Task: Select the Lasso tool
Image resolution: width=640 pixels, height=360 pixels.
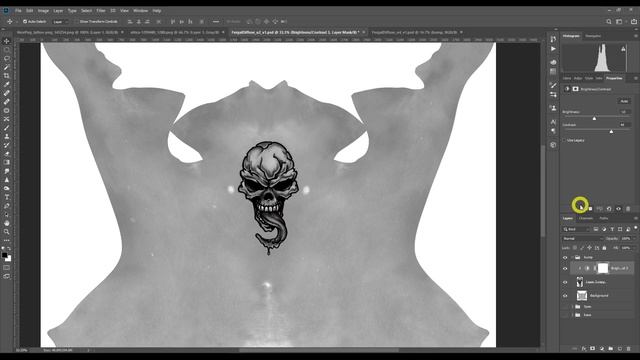Action: [7, 58]
